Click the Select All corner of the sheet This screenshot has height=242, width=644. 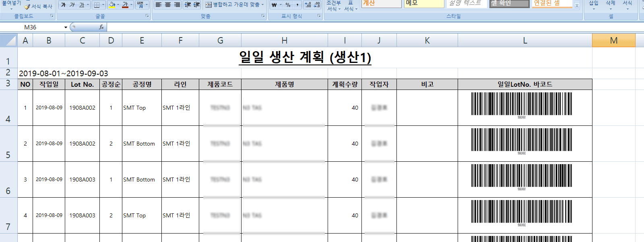point(8,40)
